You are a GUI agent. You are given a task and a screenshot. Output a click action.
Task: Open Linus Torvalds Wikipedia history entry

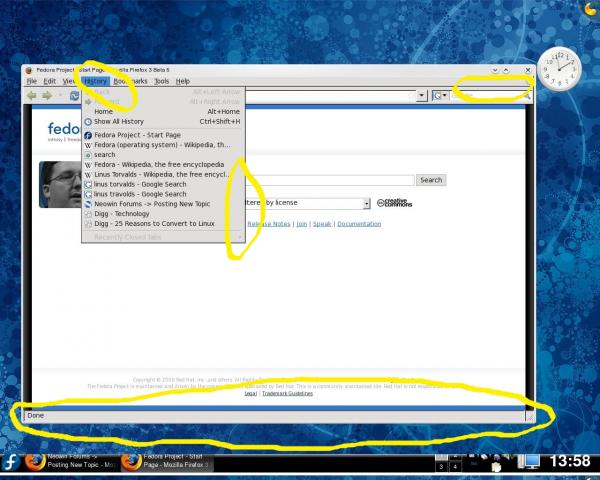163,175
